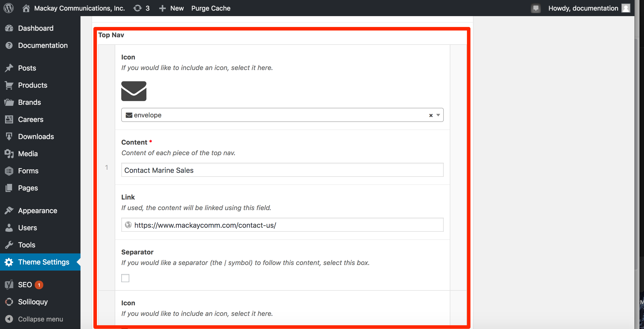Click the WordPress logo icon
This screenshot has height=329, width=644.
coord(9,8)
